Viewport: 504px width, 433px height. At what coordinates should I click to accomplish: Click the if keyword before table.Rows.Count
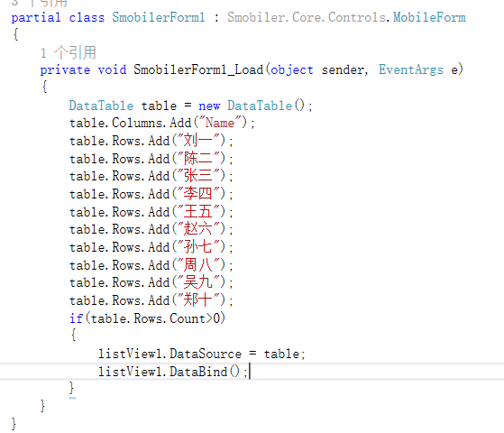pos(76,318)
